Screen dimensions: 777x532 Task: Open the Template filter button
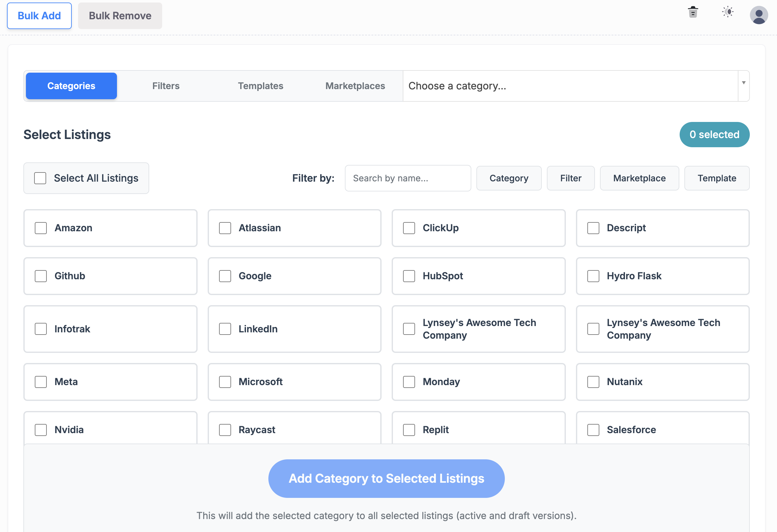(x=717, y=178)
